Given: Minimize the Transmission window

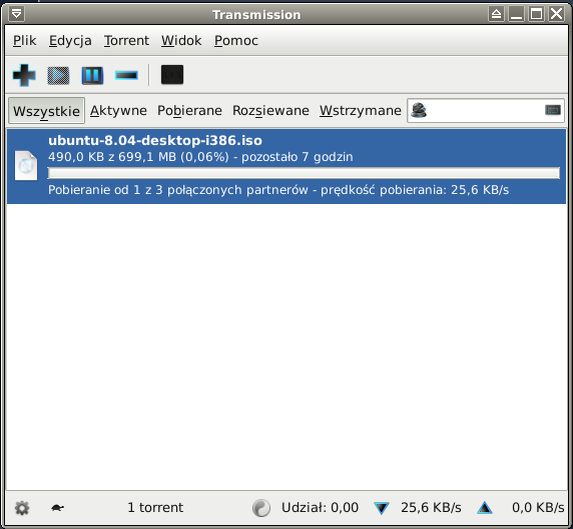Looking at the screenshot, I should [516, 14].
